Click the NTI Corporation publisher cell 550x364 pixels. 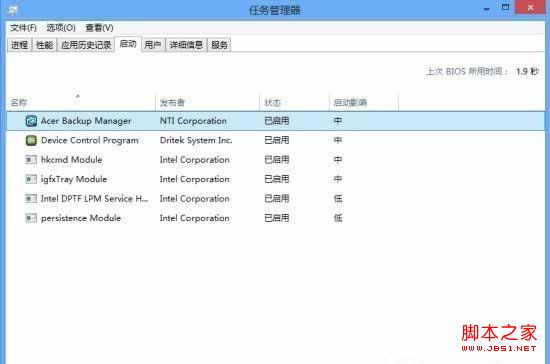pyautogui.click(x=193, y=121)
